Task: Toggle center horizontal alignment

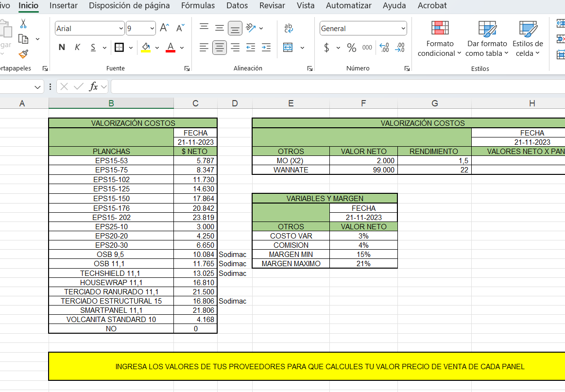Action: tap(220, 47)
